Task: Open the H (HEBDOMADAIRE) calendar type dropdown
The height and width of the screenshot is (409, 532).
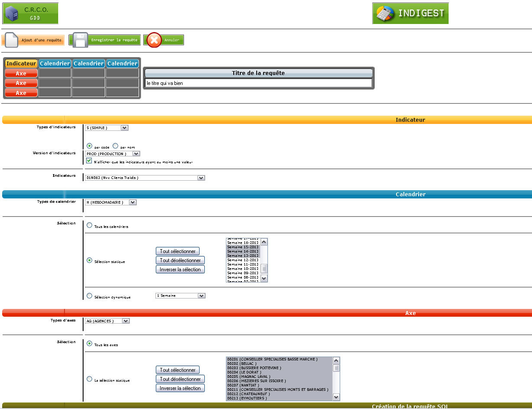Action: (x=110, y=202)
